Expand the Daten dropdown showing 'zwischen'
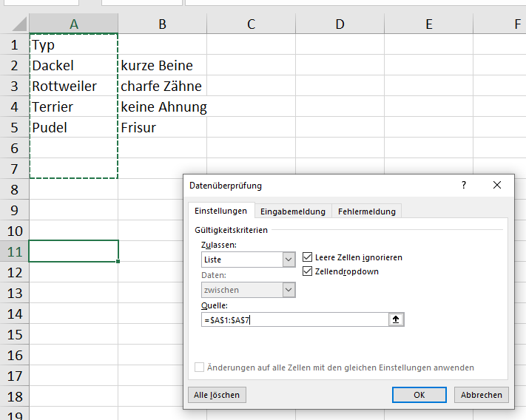This screenshot has height=420, width=526. (x=289, y=291)
